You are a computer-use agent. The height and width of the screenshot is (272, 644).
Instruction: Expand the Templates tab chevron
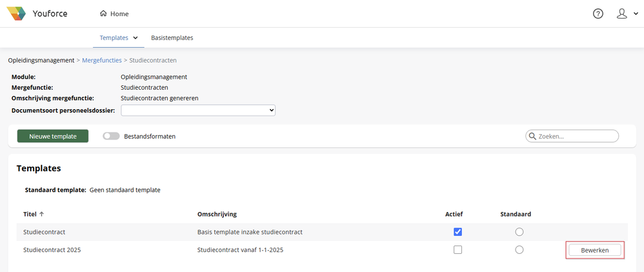[x=136, y=37]
